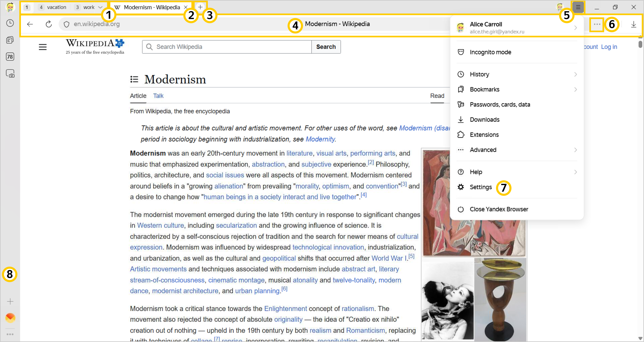
Task: Click the profile avatar beside the menu button
Action: click(560, 7)
